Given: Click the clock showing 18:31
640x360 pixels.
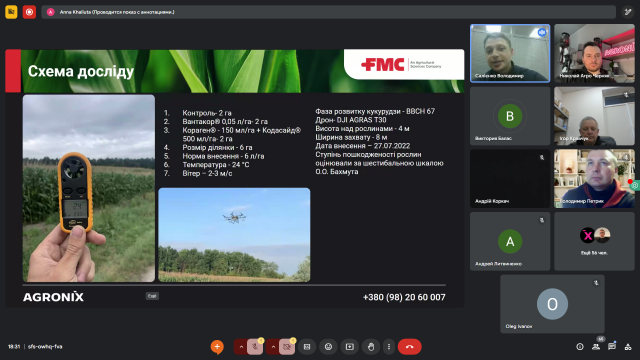Looking at the screenshot, I should click(x=13, y=347).
